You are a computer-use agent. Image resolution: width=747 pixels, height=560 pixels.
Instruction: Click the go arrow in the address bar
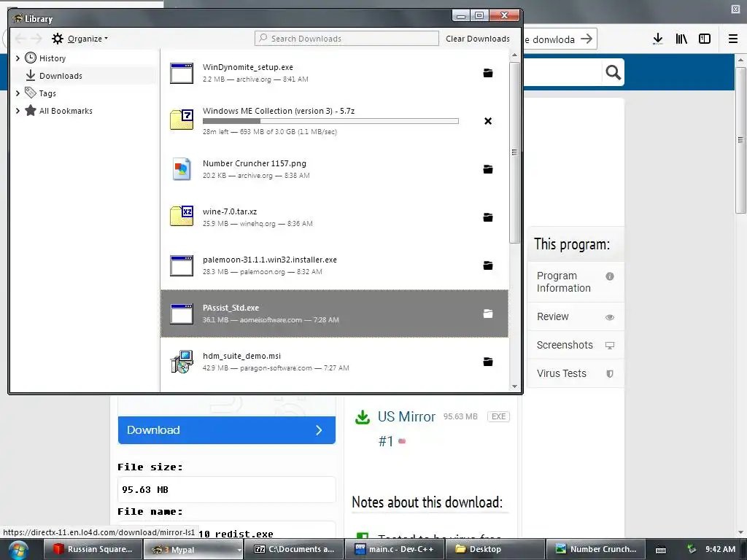point(587,39)
